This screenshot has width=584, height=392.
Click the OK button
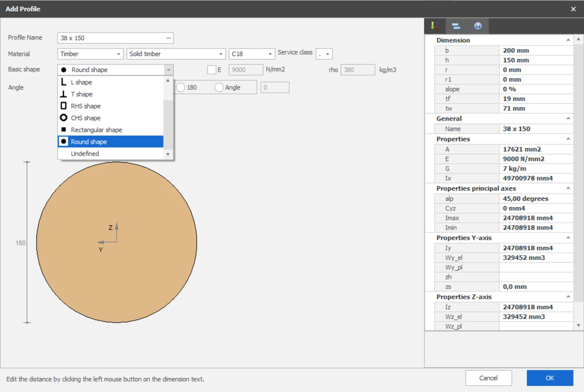click(550, 378)
